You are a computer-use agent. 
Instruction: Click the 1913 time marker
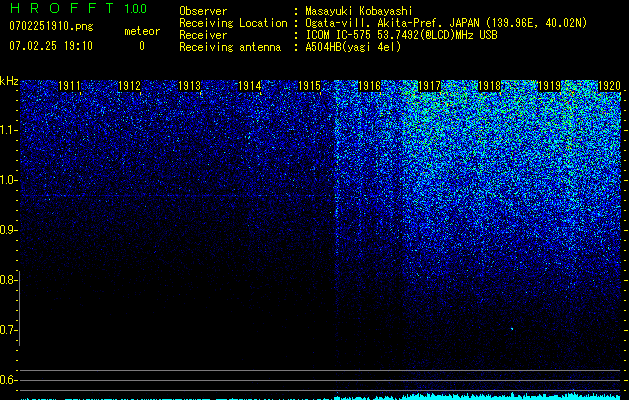[x=189, y=86]
